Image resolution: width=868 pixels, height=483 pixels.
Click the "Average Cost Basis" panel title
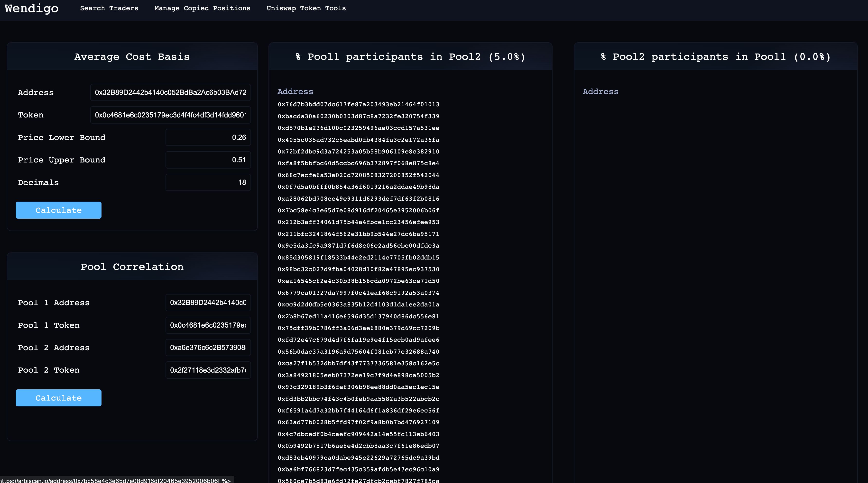point(132,57)
